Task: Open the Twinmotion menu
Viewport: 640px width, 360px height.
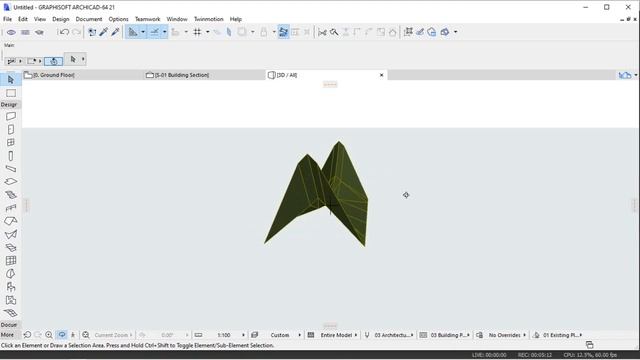Action: pos(209,19)
